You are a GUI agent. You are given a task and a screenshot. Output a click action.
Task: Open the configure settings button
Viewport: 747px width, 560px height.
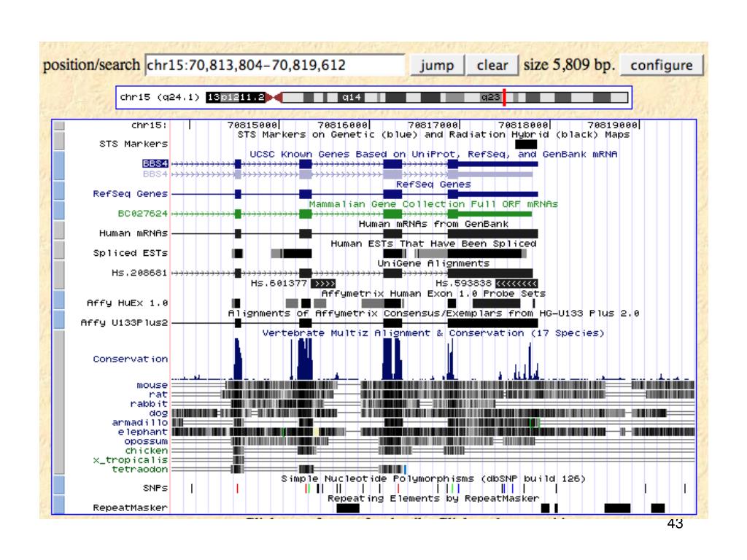click(662, 65)
